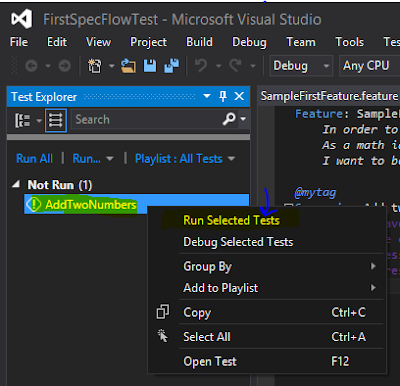This screenshot has height=386, width=400.
Task: Toggle the Test Explorer list view button
Action: pyautogui.click(x=56, y=120)
